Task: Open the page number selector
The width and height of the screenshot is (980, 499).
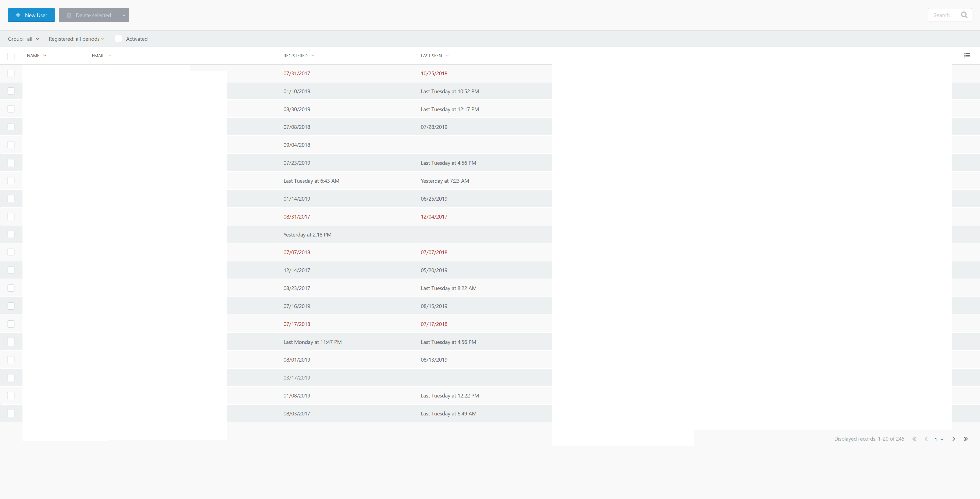Action: 938,439
